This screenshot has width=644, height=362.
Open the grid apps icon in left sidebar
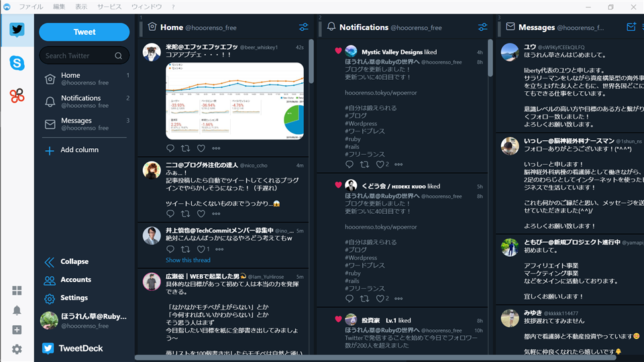17,290
